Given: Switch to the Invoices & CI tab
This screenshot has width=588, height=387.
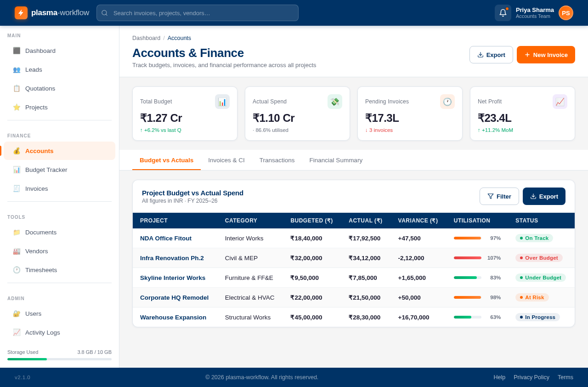Looking at the screenshot, I should tap(226, 160).
